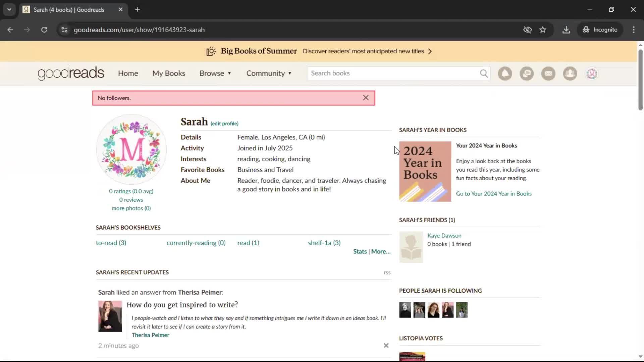Open the tab search dropdown arrow
The width and height of the screenshot is (644, 362).
[x=9, y=10]
